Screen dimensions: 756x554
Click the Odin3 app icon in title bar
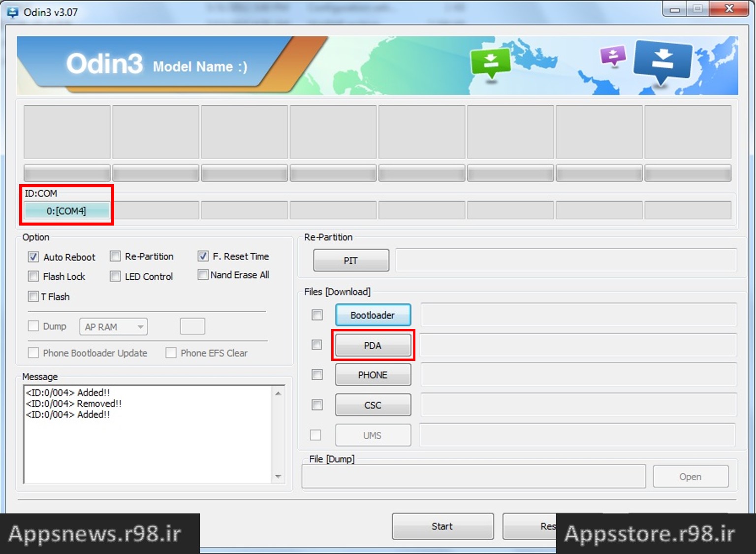[12, 12]
